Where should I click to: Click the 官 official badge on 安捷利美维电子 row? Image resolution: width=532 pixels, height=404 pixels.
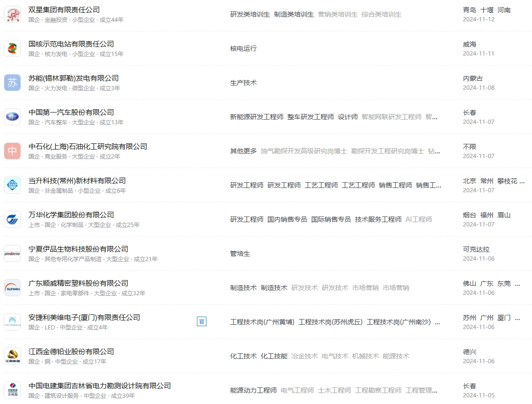202,321
